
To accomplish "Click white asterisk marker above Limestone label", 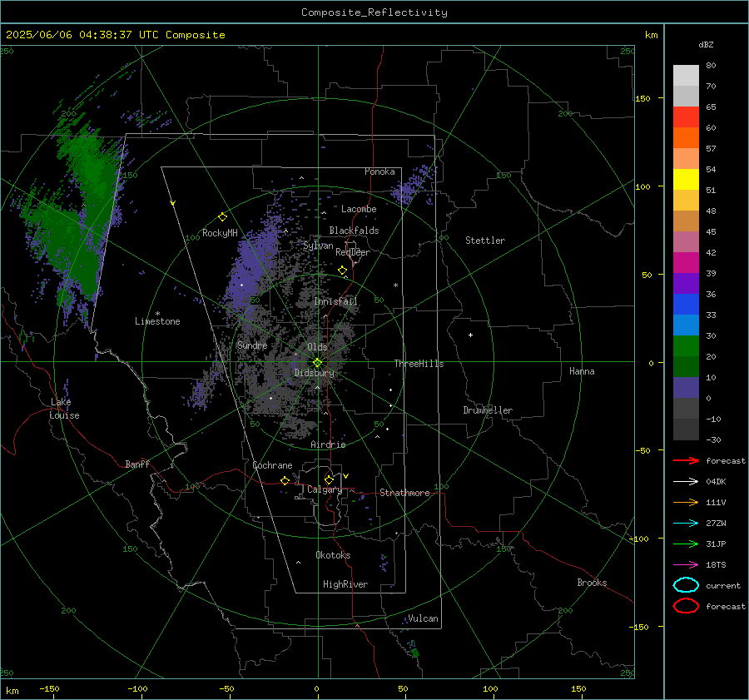I will pos(157,314).
